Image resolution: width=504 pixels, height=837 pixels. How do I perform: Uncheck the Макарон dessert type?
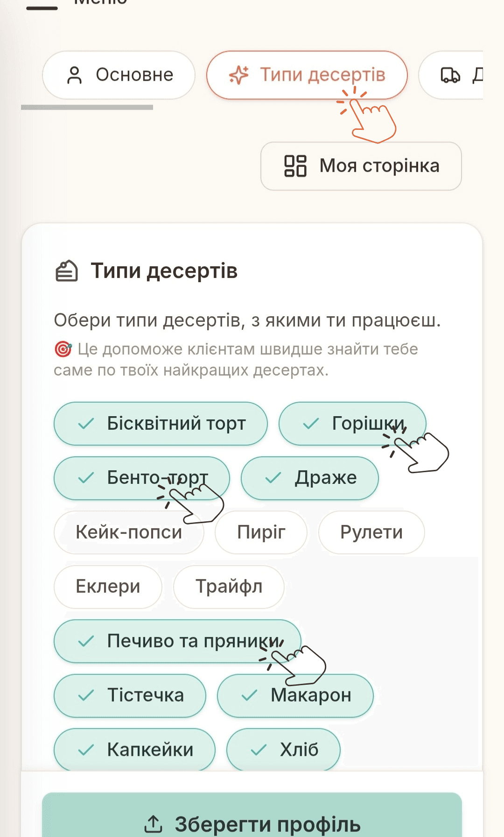pos(296,695)
